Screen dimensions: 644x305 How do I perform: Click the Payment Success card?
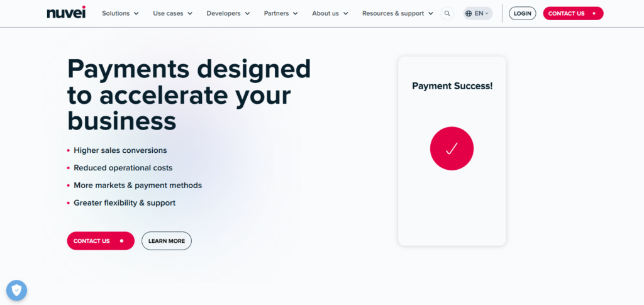coord(452,201)
